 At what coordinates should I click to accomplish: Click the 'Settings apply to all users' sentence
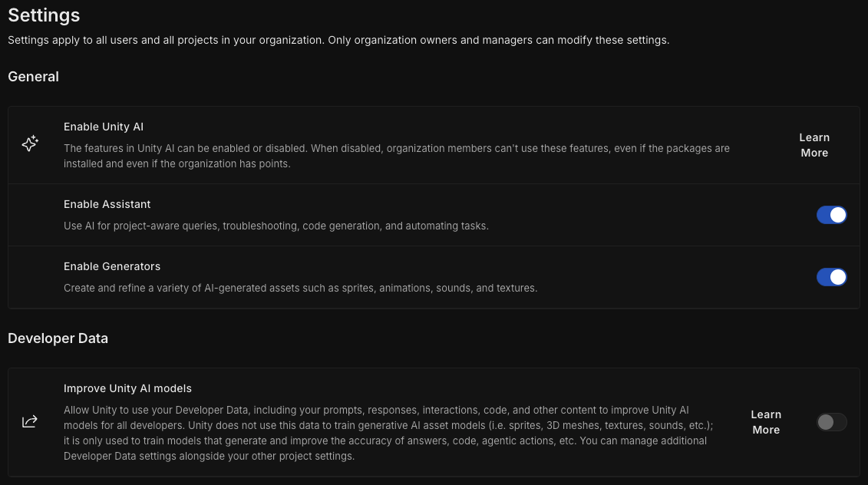[x=166, y=41]
